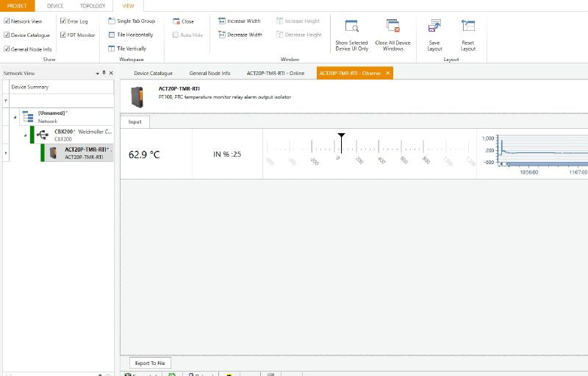The image size is (588, 376).
Task: Open the Network View panel dropdown arrow
Action: (97, 74)
